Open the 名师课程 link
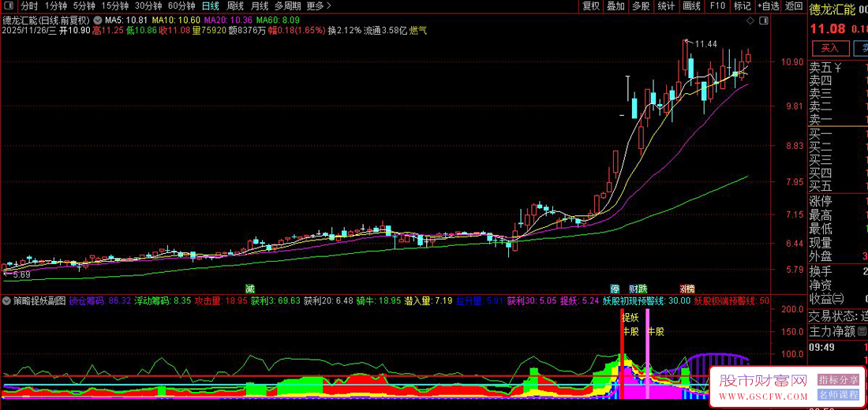 click(x=838, y=394)
